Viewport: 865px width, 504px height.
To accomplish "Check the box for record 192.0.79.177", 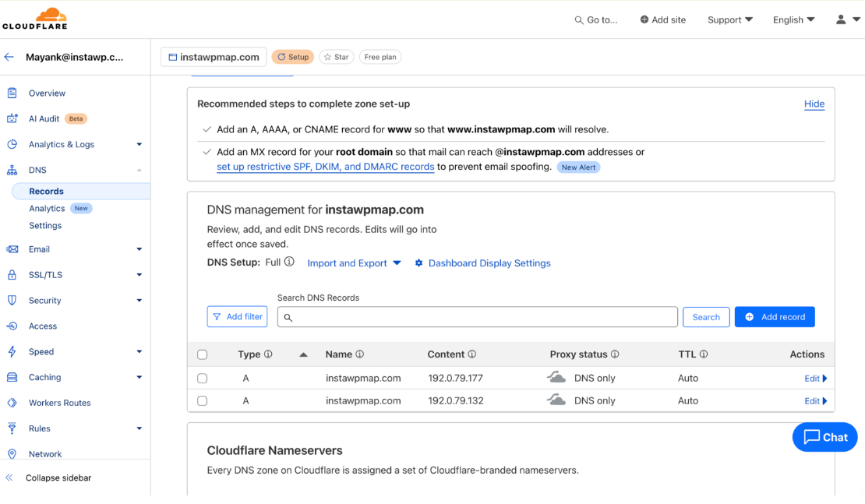I will pos(203,379).
